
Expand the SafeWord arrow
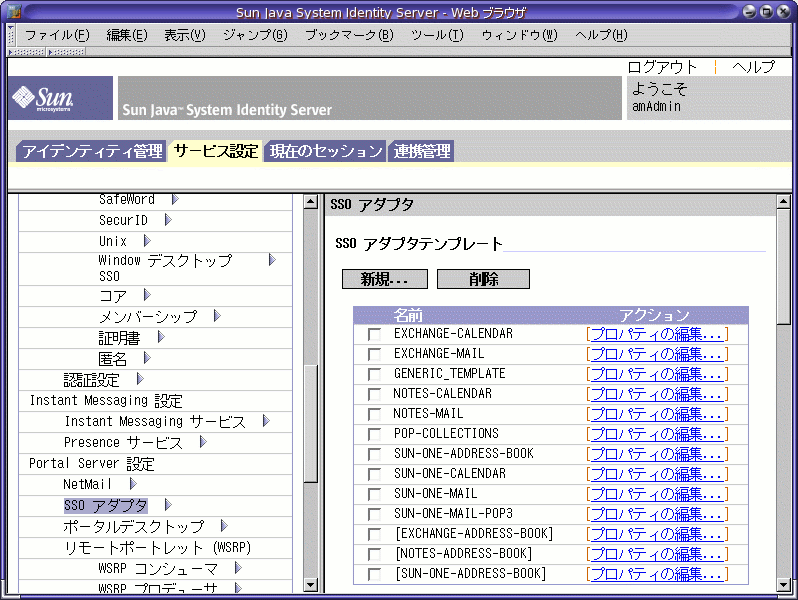175,199
